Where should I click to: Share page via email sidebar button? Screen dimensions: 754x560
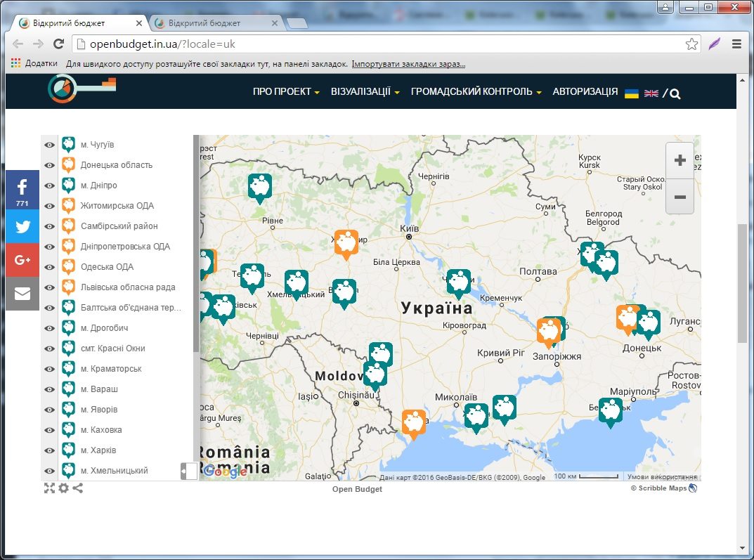(x=22, y=293)
